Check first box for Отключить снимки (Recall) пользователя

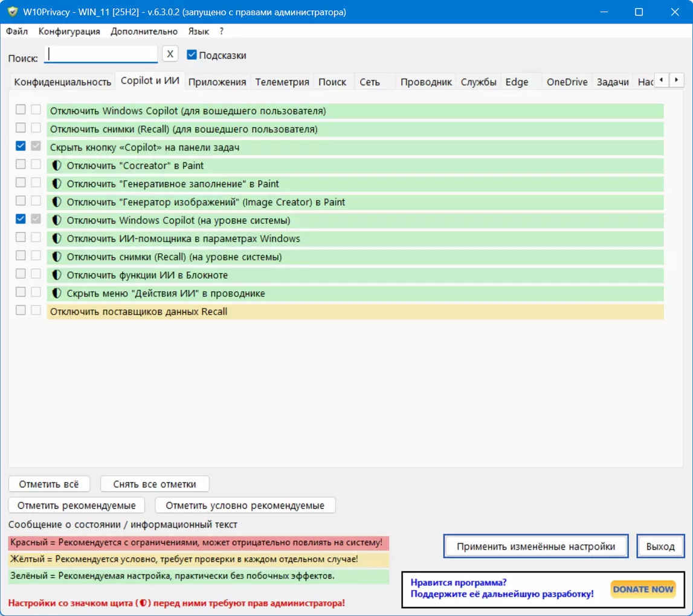21,127
